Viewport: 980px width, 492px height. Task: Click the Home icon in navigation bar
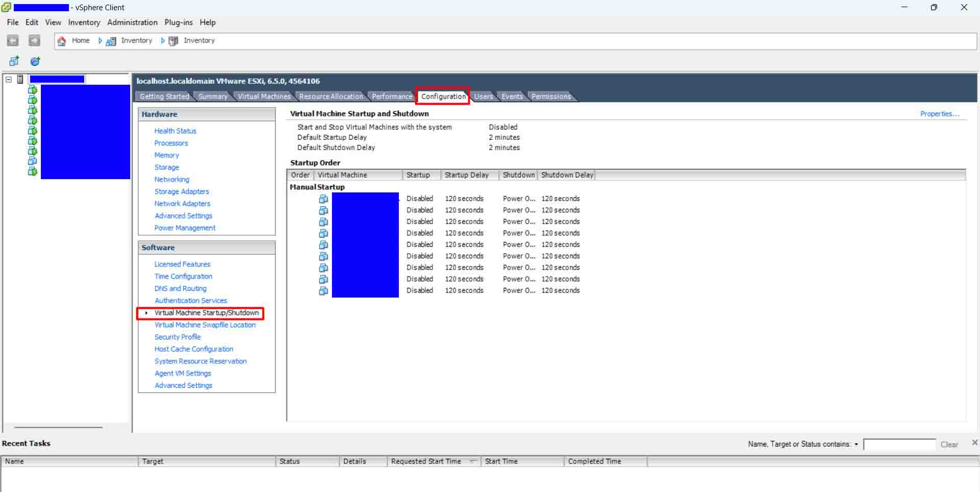pyautogui.click(x=62, y=41)
